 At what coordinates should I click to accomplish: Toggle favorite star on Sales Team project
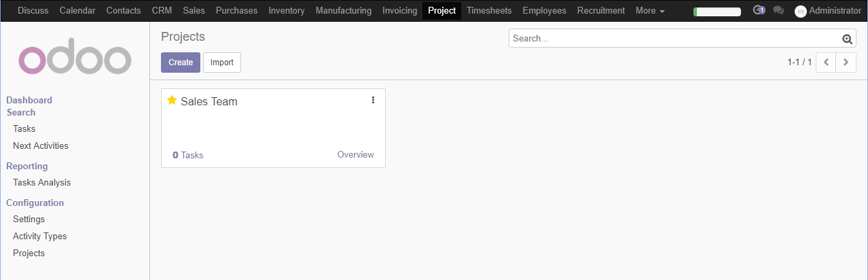[172, 101]
